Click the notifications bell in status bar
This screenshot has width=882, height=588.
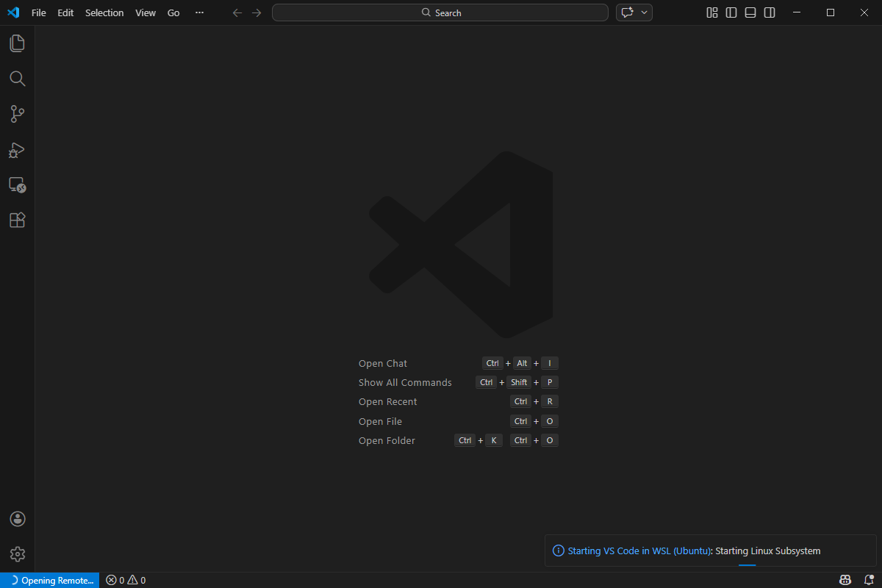point(869,580)
